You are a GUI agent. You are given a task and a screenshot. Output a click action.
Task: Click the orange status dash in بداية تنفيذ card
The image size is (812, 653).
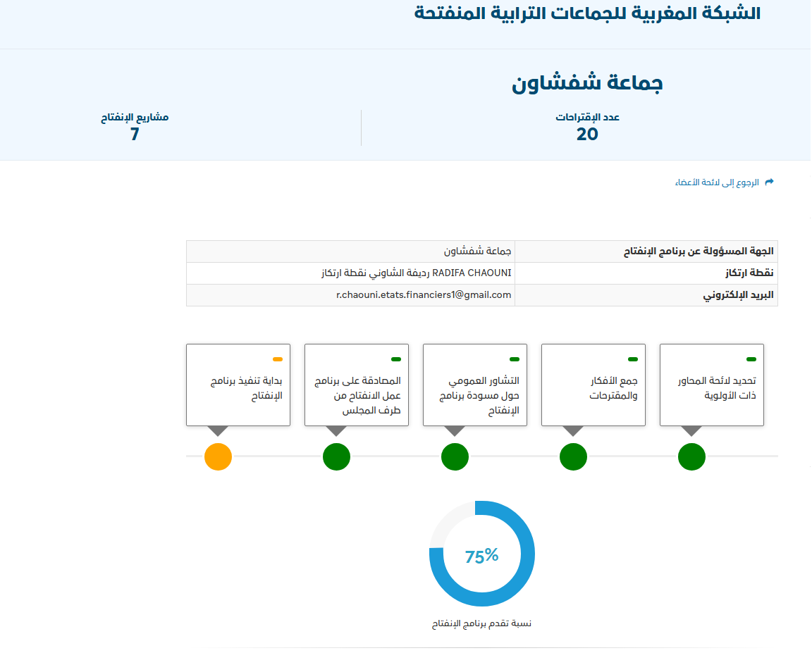pos(278,359)
